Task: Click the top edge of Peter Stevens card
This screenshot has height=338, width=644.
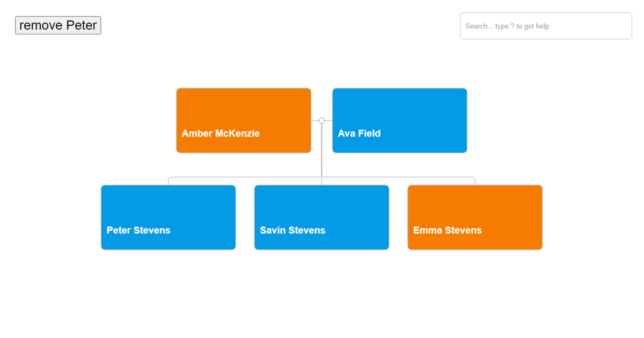Action: tap(168, 185)
